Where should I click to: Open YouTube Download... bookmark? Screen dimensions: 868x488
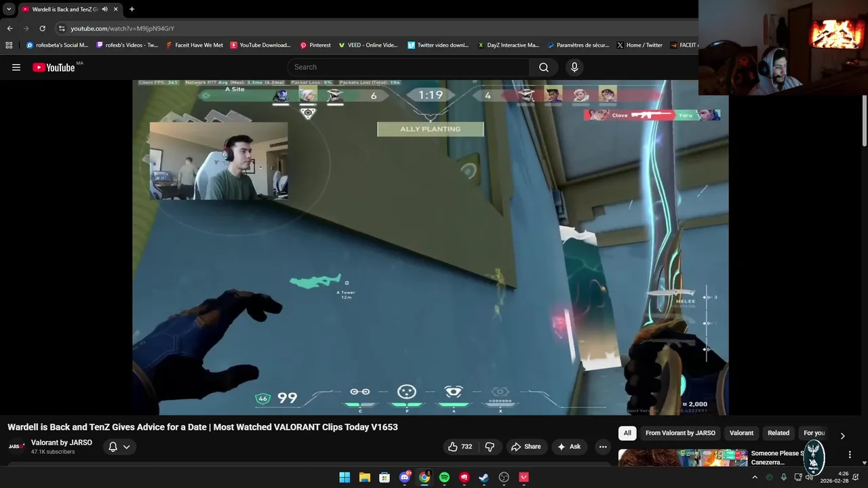pos(260,45)
